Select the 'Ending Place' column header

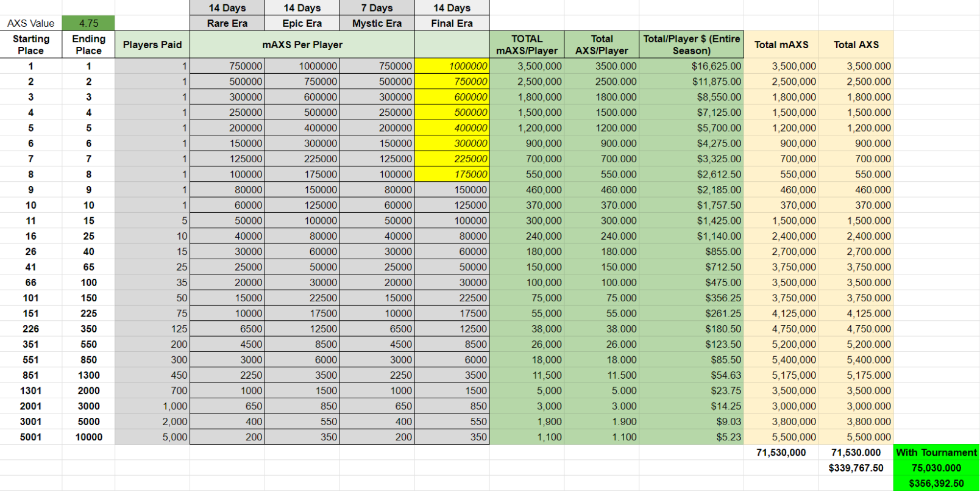click(x=88, y=45)
